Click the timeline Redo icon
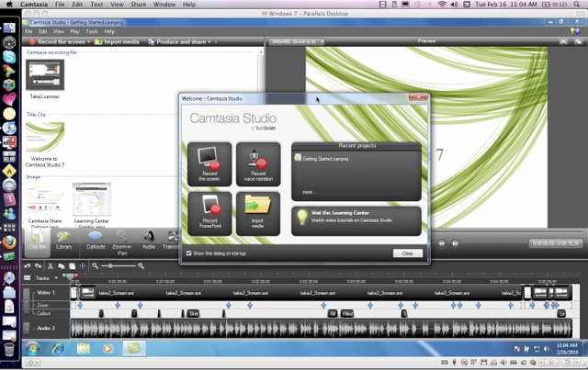Screen dimensions: 588x370 click(x=39, y=265)
